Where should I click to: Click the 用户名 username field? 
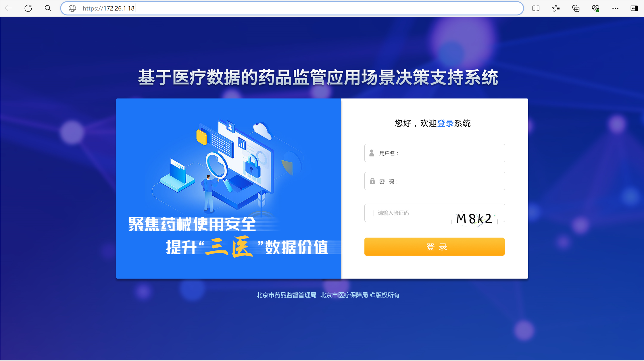coord(435,153)
